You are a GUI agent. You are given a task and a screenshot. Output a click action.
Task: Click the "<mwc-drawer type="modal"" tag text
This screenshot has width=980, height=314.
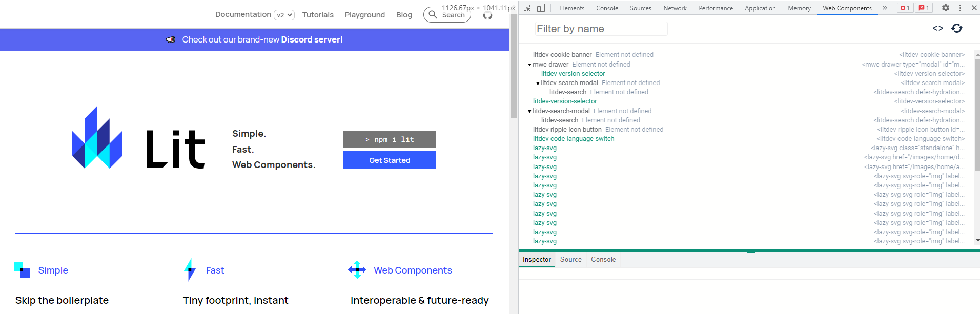pyautogui.click(x=913, y=65)
